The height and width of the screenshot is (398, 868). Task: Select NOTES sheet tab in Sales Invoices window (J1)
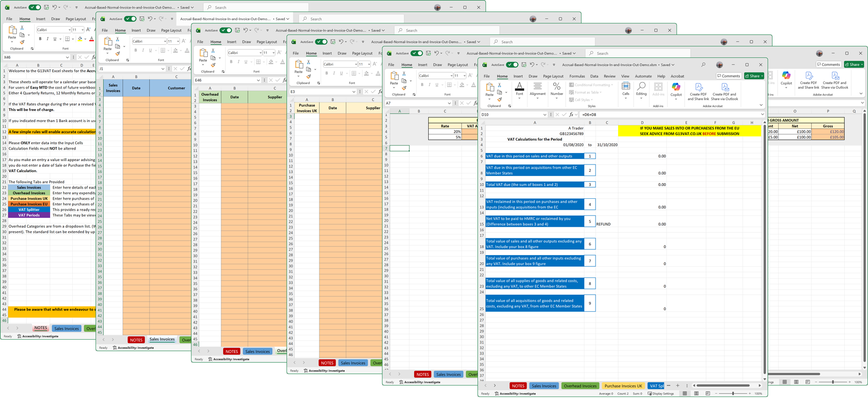(x=136, y=340)
